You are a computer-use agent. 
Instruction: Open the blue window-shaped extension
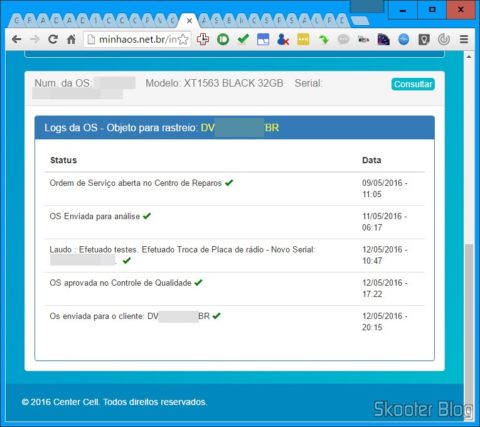(263, 39)
